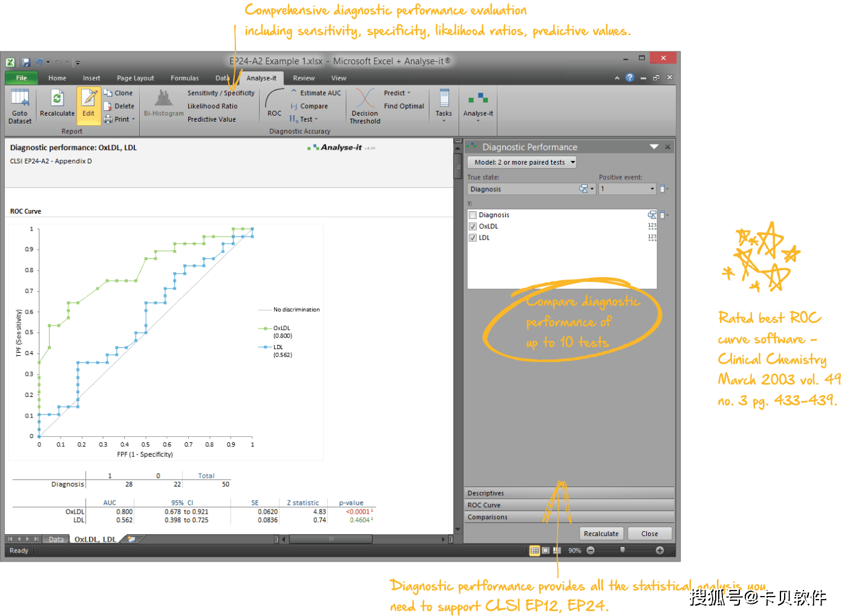
Task: Click Find Optimal command
Action: (404, 106)
